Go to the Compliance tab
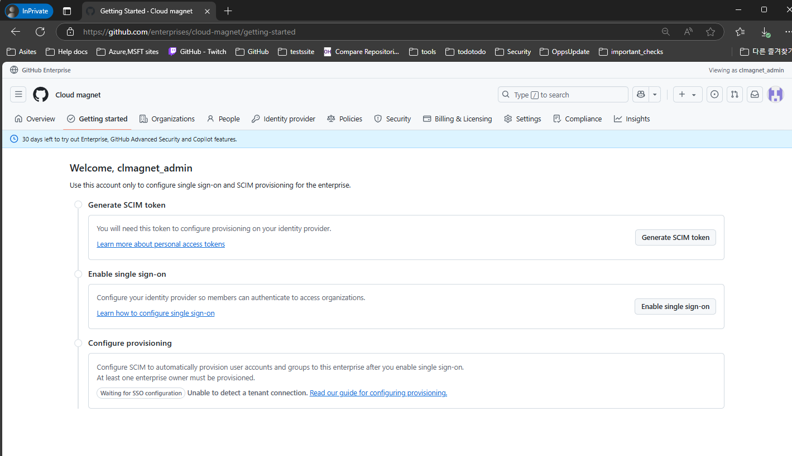 point(577,119)
